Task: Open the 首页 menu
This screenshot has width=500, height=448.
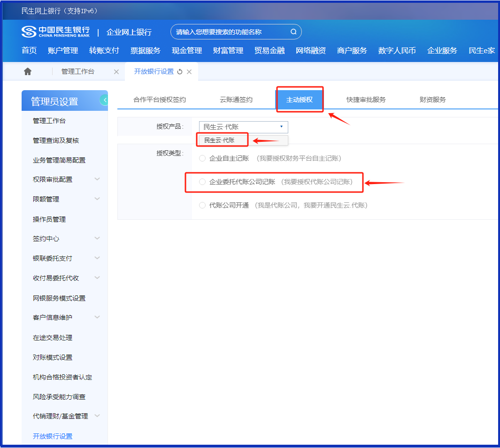Action: click(29, 50)
